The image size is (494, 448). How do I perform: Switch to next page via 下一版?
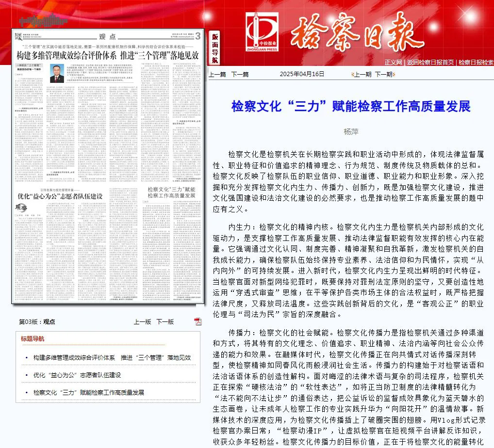(x=165, y=321)
